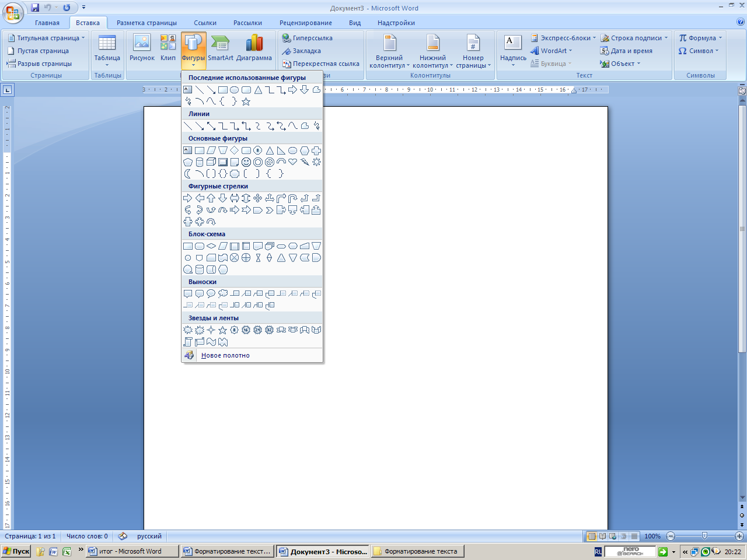Choose Новое полотно menu entry
The height and width of the screenshot is (560, 747).
click(x=252, y=355)
